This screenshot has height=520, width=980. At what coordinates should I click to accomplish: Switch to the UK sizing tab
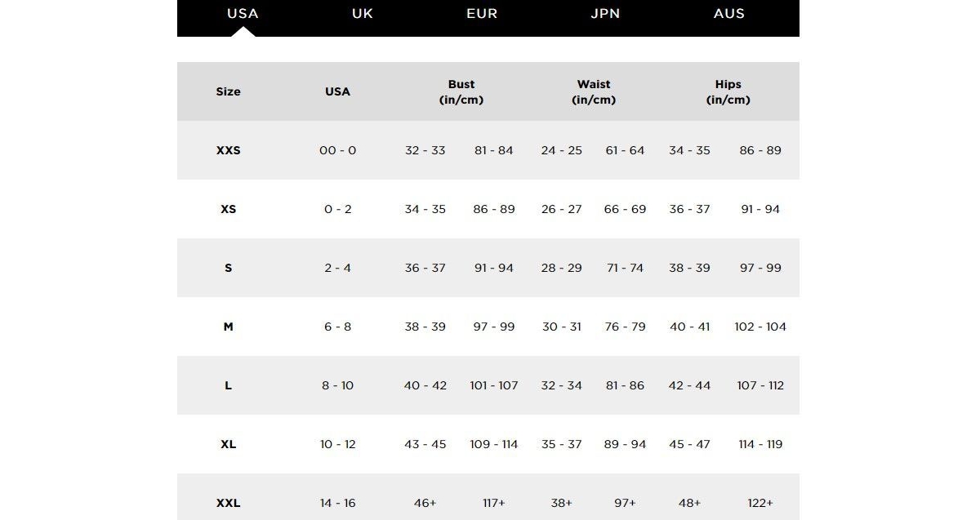tap(363, 14)
